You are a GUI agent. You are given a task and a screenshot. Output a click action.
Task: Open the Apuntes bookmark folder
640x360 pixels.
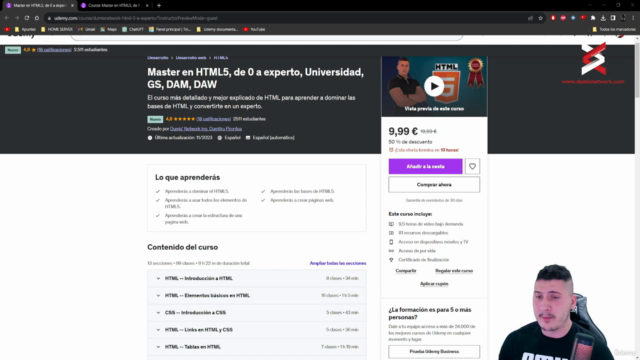pos(25,29)
